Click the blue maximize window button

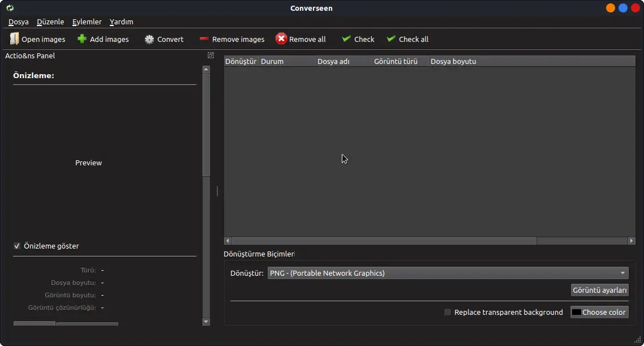[623, 8]
